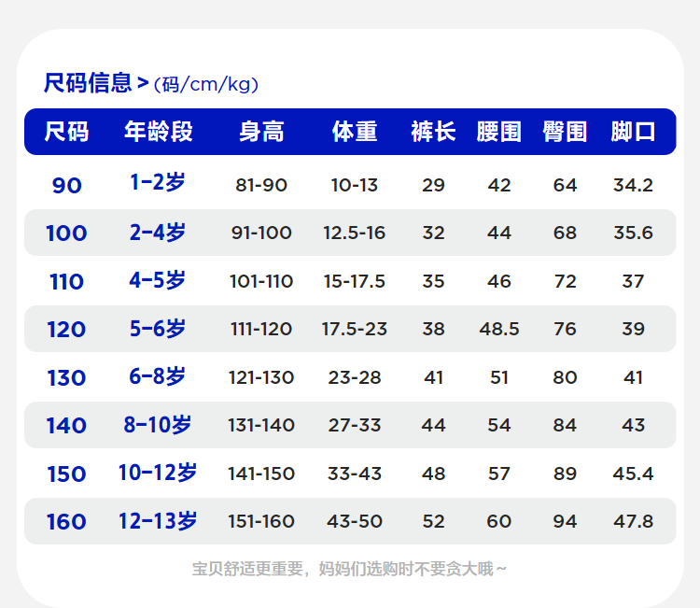The image size is (700, 608).
Task: Click size 140 in the size column
Action: click(66, 425)
